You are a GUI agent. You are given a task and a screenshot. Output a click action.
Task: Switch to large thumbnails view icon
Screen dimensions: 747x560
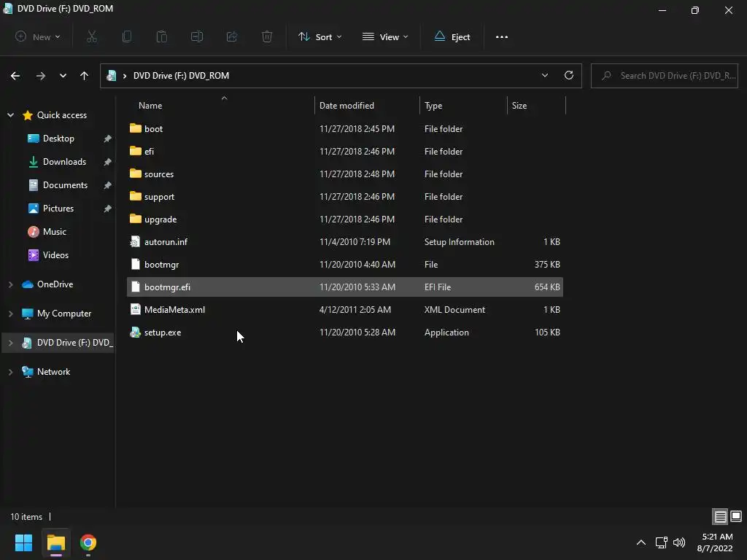click(736, 516)
